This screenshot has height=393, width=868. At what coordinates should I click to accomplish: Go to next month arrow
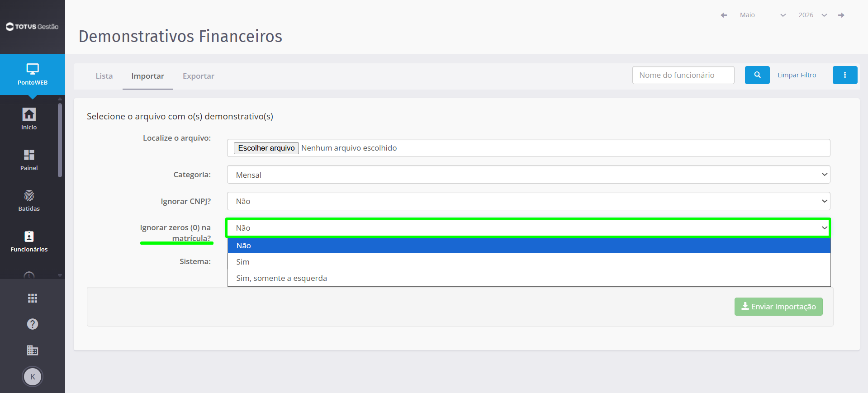click(841, 15)
